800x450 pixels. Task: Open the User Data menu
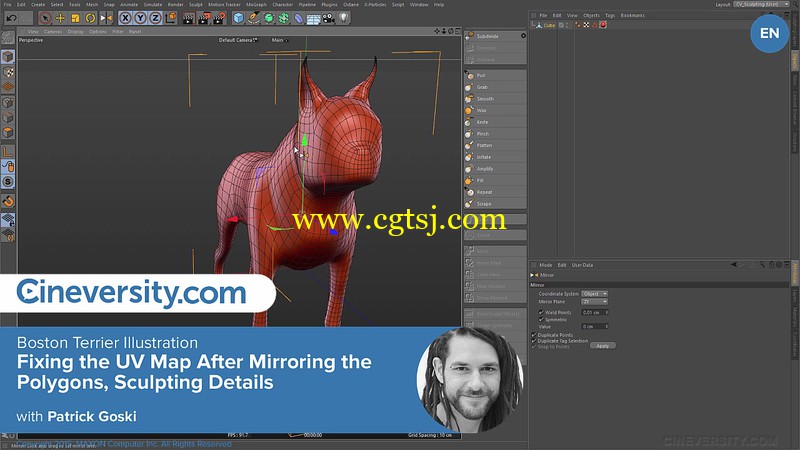582,265
